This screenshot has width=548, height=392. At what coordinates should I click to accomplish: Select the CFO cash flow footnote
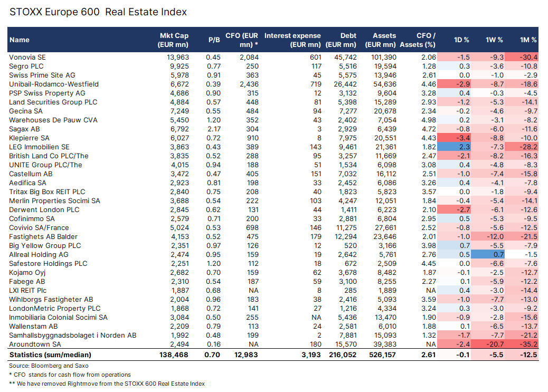click(70, 375)
